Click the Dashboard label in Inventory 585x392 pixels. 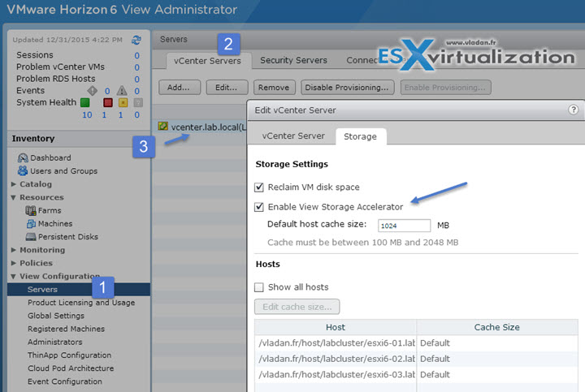click(50, 157)
